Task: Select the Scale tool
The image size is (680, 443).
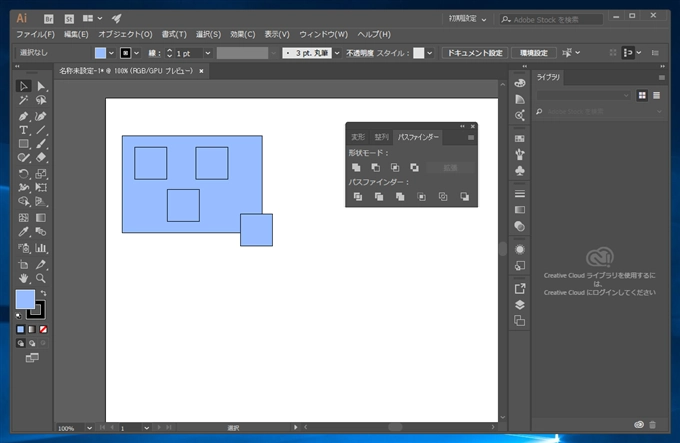Action: 41,174
